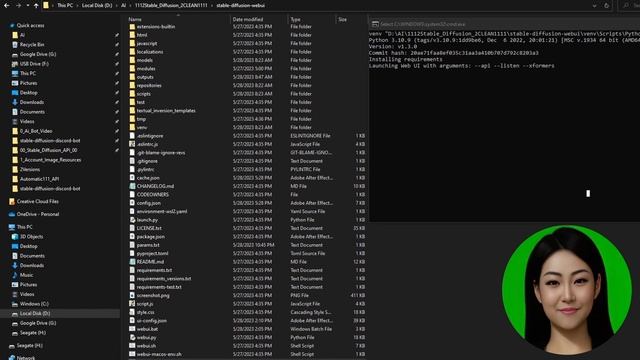Select the textual_inversion_templates folder name
The image size is (640, 360).
[166, 111]
